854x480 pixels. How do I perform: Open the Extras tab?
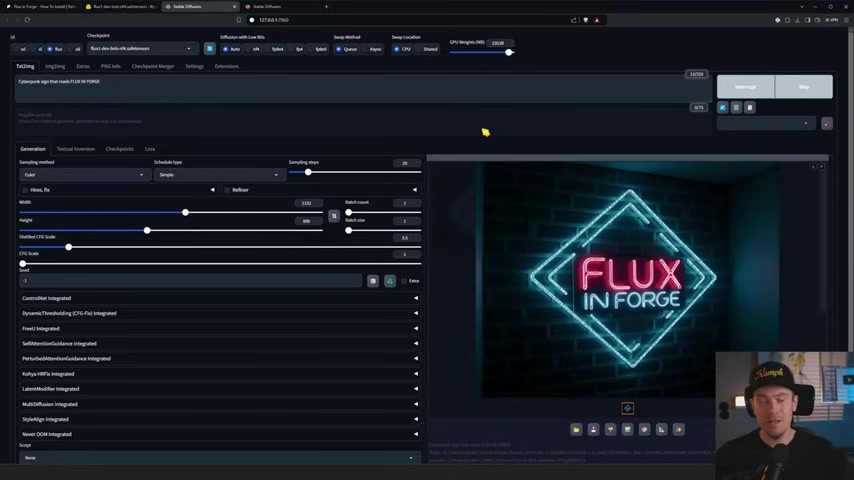tap(83, 66)
